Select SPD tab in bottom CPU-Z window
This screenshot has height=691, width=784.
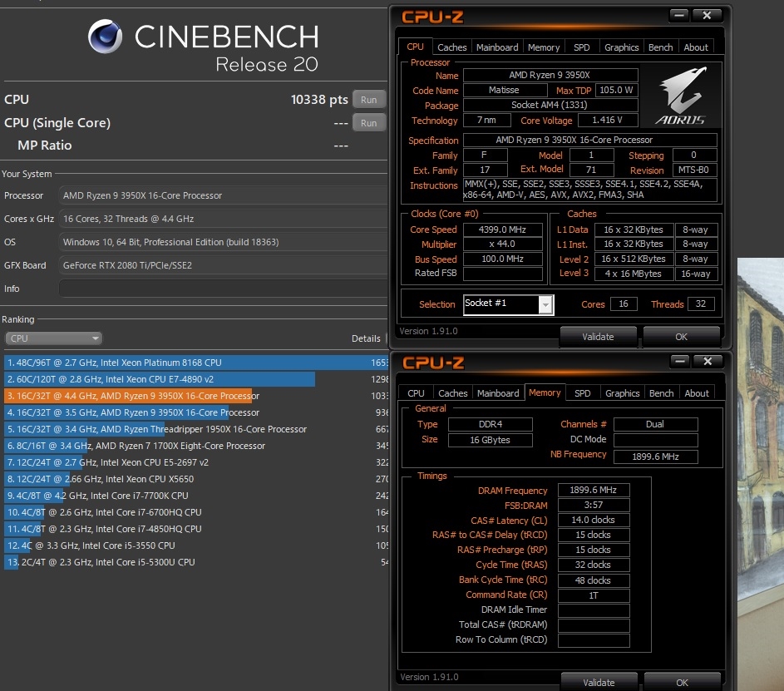point(583,393)
